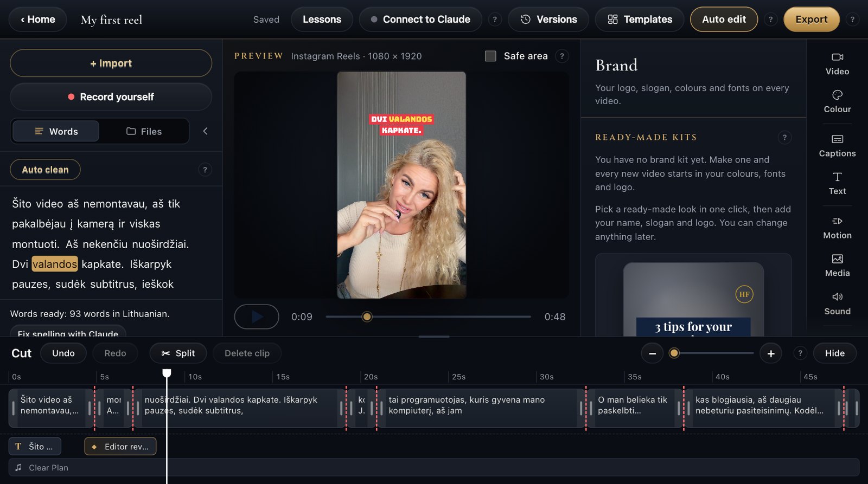Hide the timeline panel
Viewport: 868px width, 484px height.
tap(834, 353)
